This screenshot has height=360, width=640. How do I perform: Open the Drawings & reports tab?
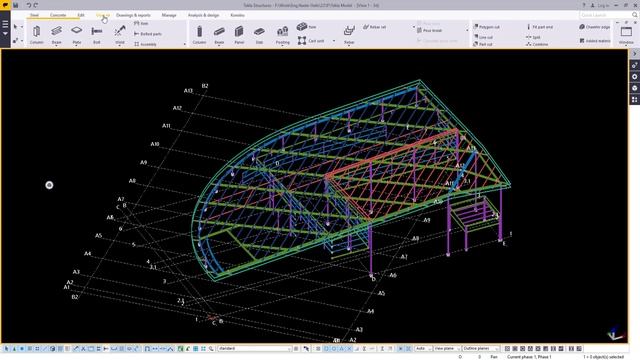pyautogui.click(x=133, y=15)
